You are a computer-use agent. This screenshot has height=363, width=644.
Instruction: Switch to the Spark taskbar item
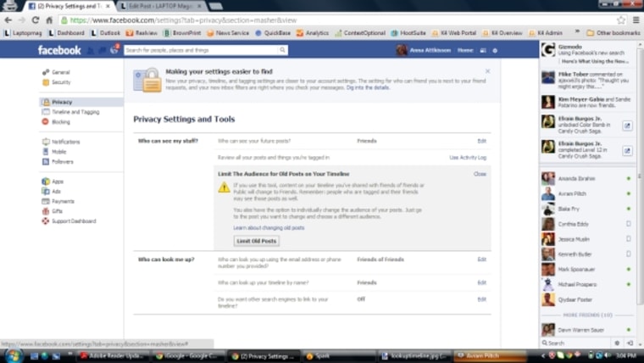click(x=339, y=356)
